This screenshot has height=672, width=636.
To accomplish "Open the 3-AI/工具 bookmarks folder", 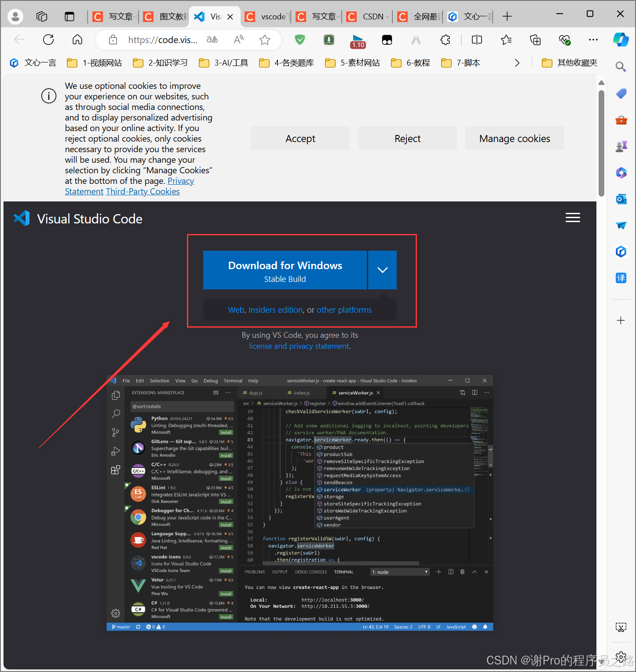I will click(223, 63).
